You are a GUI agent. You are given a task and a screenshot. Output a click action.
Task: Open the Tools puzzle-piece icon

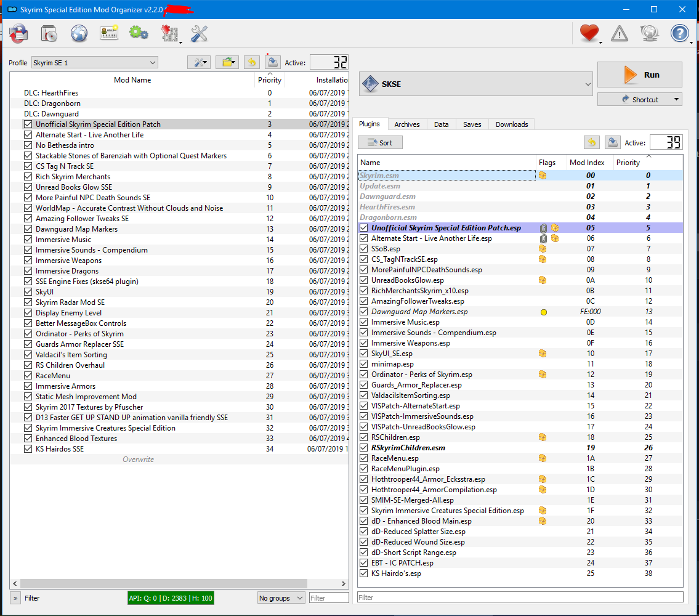169,33
